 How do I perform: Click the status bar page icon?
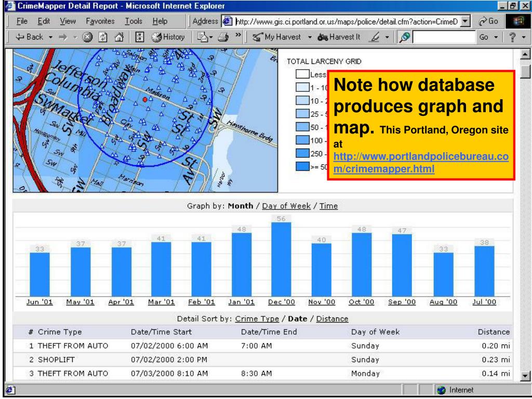point(9,390)
